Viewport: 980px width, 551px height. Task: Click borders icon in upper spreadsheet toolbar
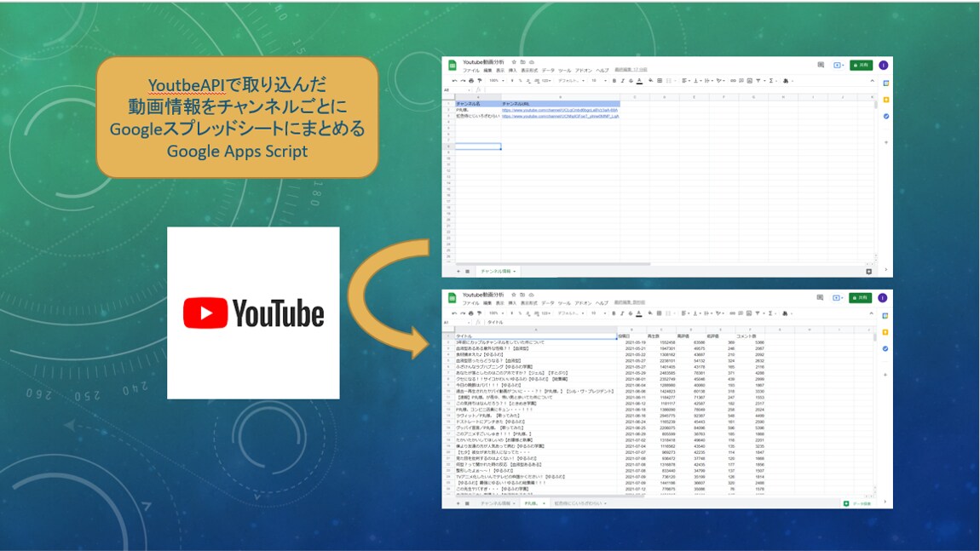(660, 81)
